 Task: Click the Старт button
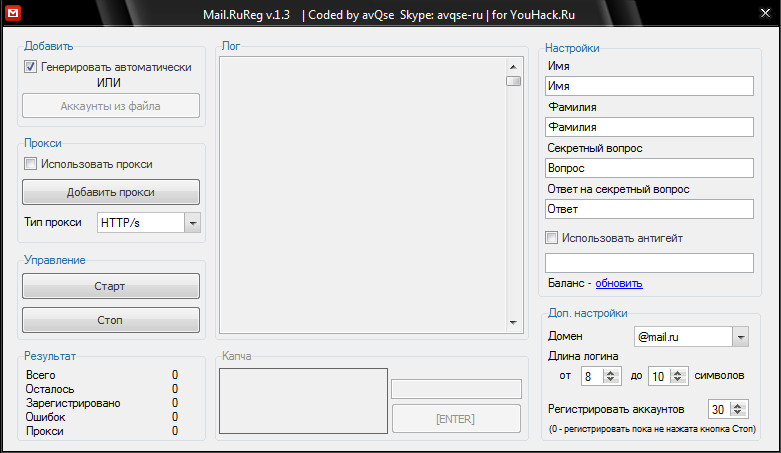click(x=111, y=286)
